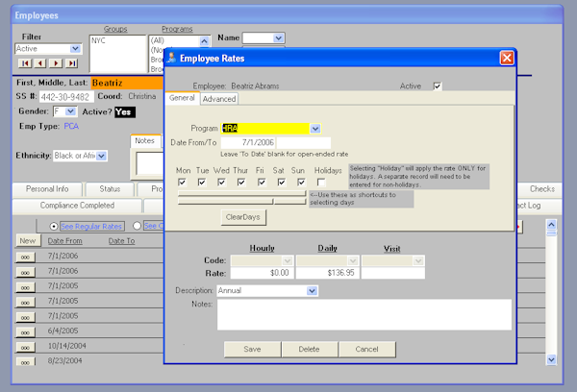Screen dimensions: 577x392
Task: Uncheck the Tue day checkbox
Action: [202, 182]
